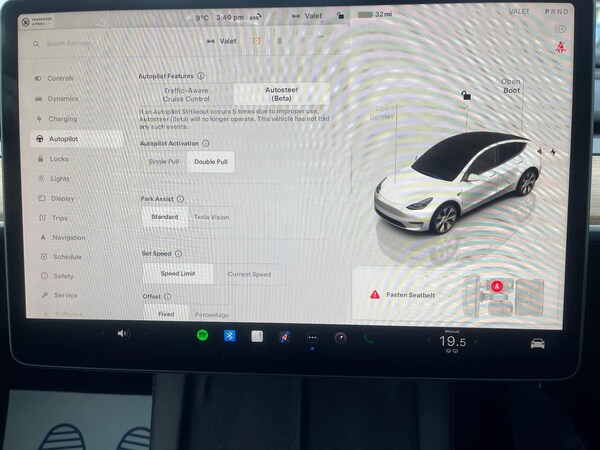
Task: Open the all apps three-dots launcher
Action: click(312, 337)
